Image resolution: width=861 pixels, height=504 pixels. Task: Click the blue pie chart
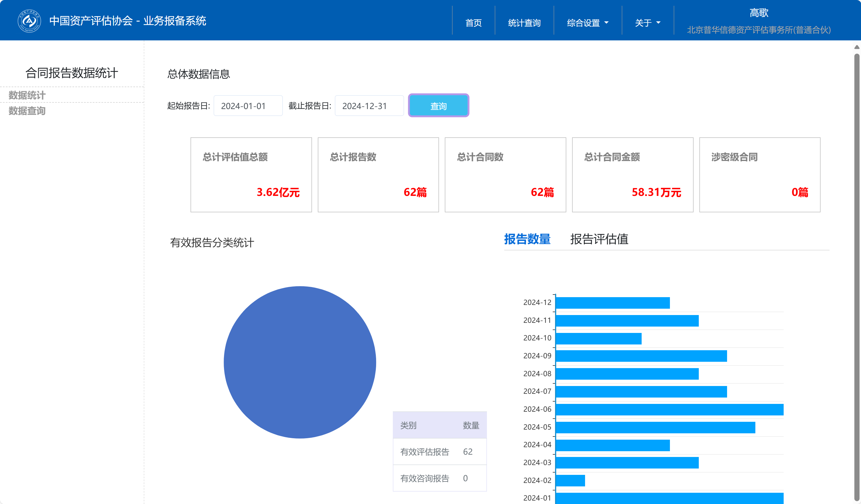click(x=300, y=362)
